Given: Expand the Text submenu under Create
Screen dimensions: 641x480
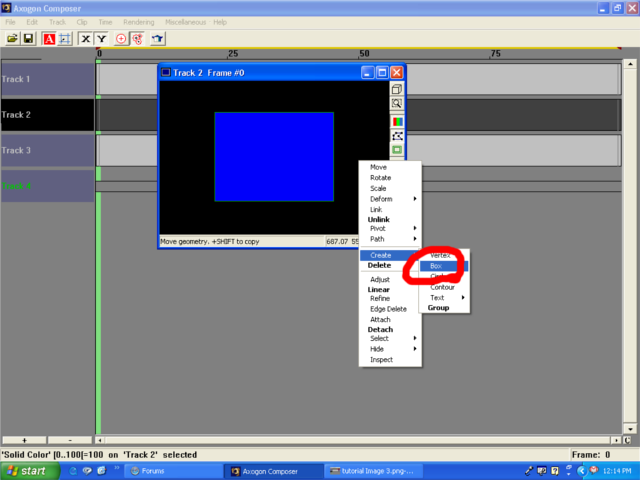Looking at the screenshot, I should pos(444,298).
